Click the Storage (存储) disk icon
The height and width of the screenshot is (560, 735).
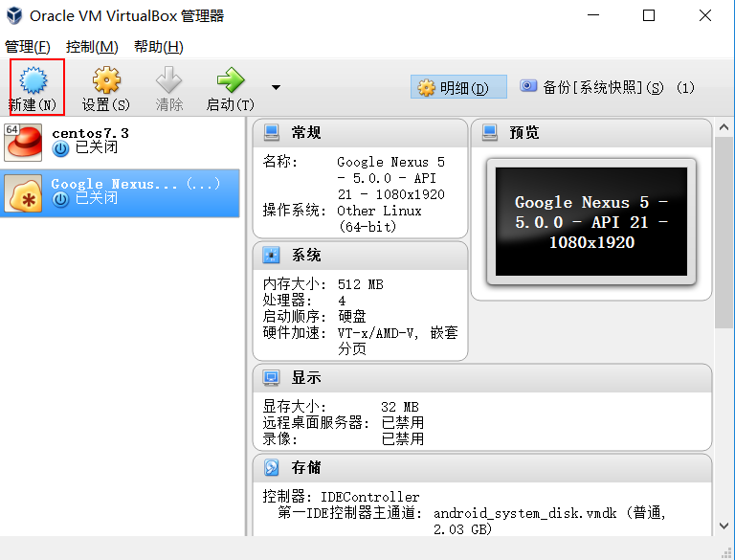[x=271, y=467]
